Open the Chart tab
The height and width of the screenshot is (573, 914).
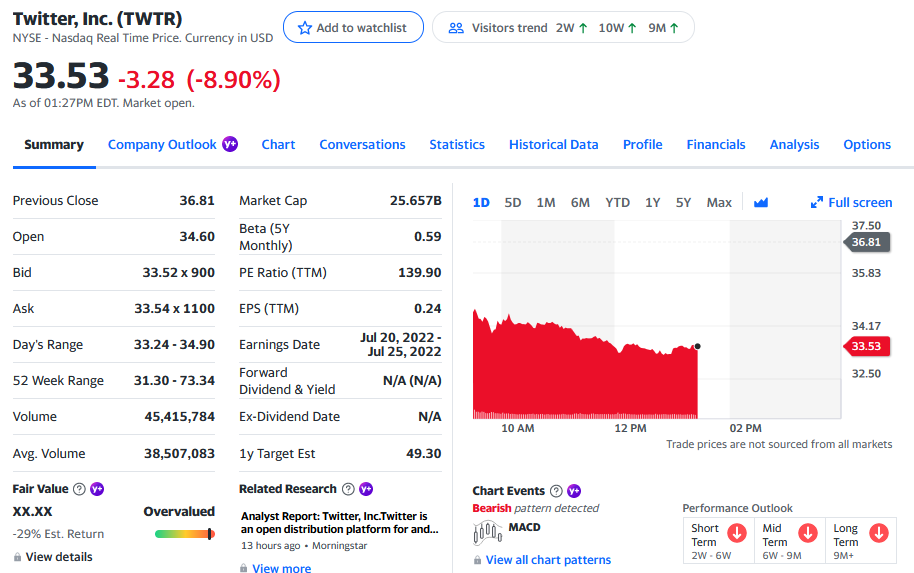pos(278,145)
